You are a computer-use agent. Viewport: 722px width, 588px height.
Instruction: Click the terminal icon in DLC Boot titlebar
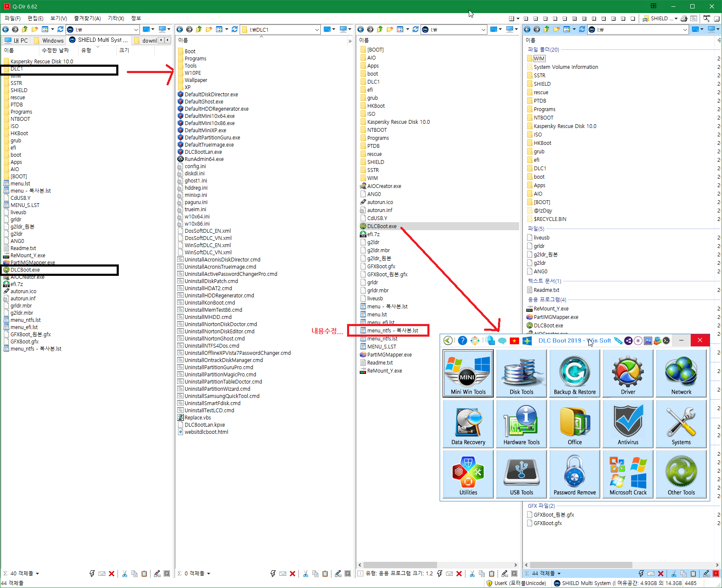click(666, 340)
